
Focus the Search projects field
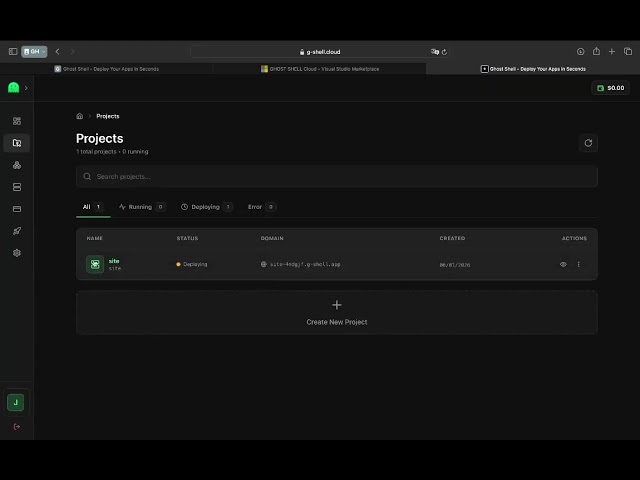pos(337,176)
